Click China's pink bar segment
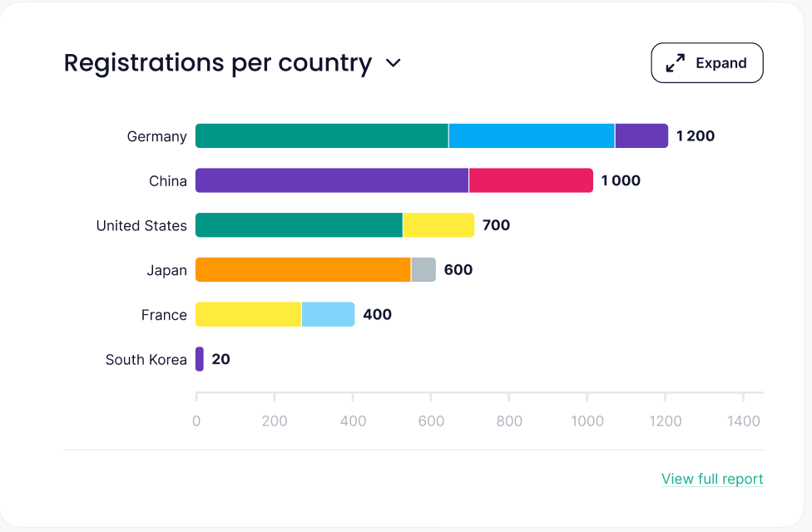 531,180
